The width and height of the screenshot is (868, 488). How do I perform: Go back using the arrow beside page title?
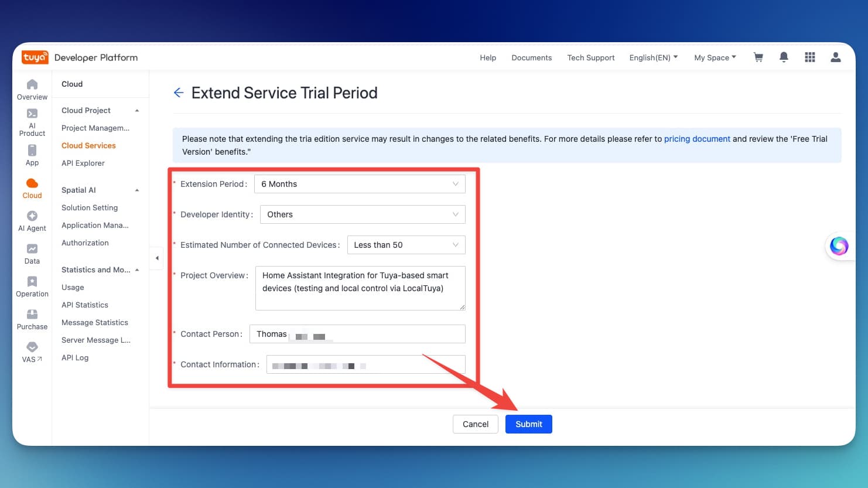(x=179, y=93)
